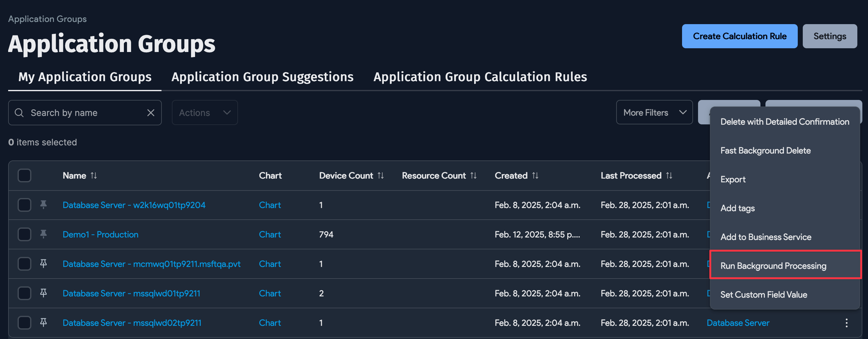The width and height of the screenshot is (868, 339).
Task: Open the Actions dropdown
Action: (x=204, y=113)
